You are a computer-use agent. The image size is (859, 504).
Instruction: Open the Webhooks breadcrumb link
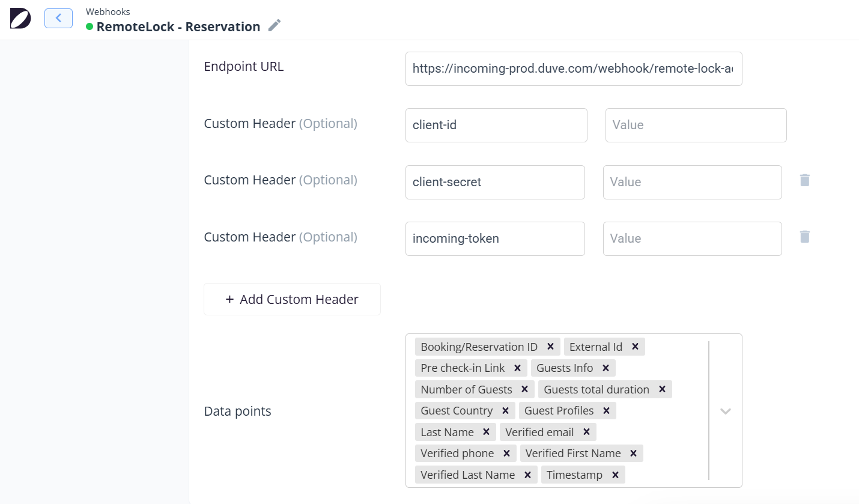[x=108, y=11]
